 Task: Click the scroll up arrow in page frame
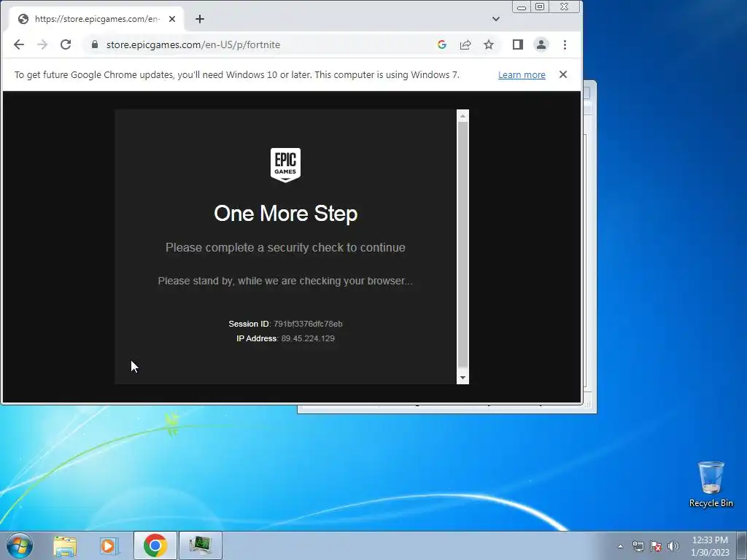(x=462, y=116)
